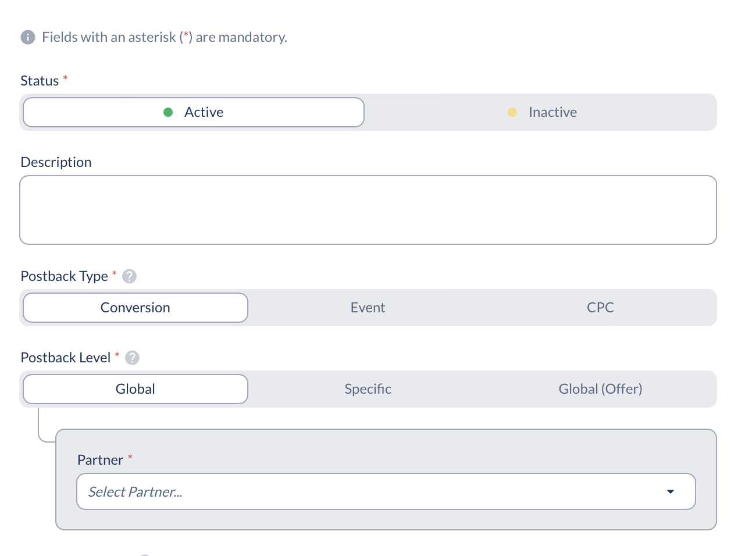Focus the Description text area

pos(368,210)
